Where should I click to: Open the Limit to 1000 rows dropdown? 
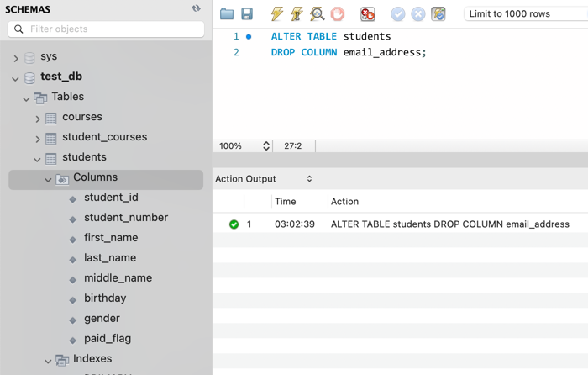524,13
